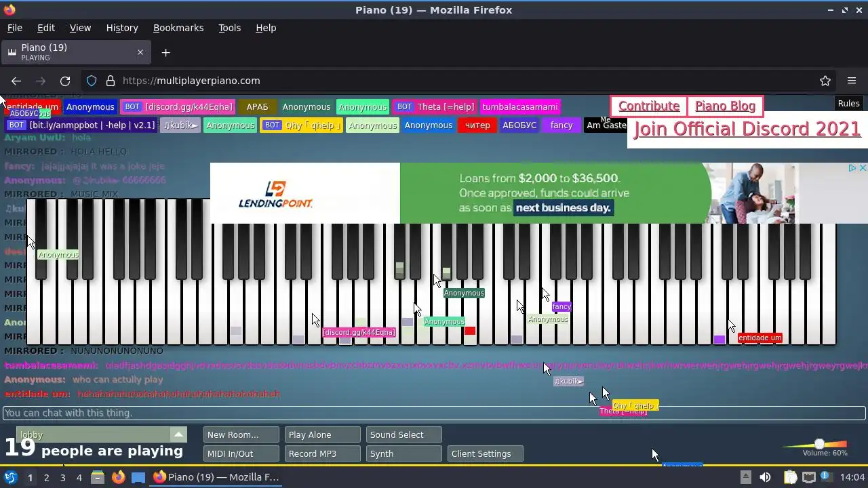The width and height of the screenshot is (868, 488).
Task: Adjust the volume slider knob
Action: tap(819, 444)
